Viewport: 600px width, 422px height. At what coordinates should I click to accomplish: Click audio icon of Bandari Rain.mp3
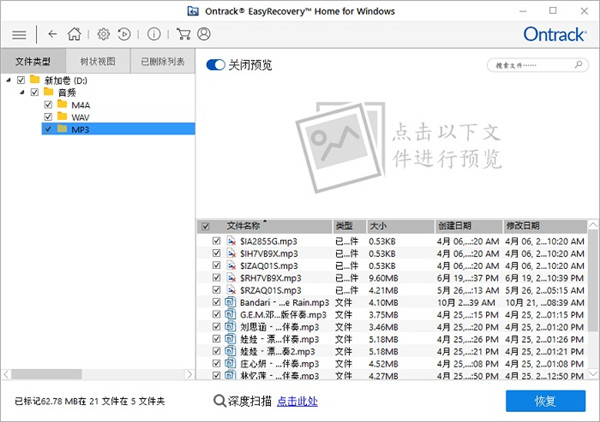(230, 302)
